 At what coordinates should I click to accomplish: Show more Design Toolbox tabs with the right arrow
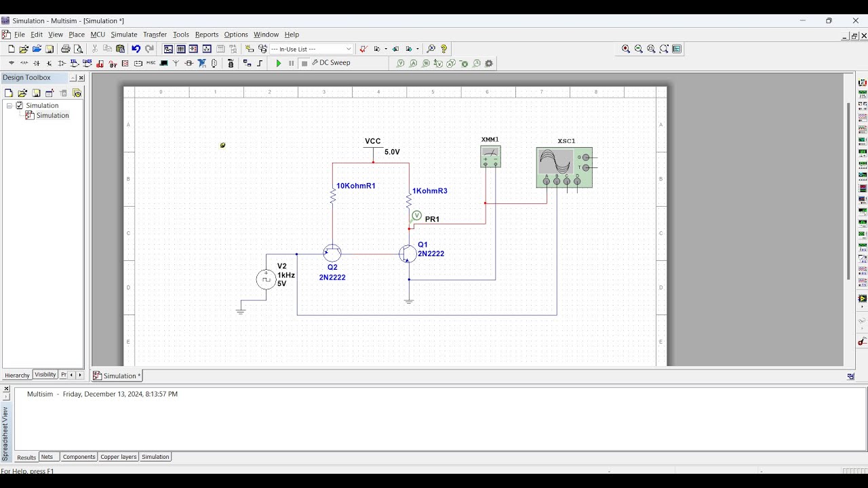tap(79, 375)
